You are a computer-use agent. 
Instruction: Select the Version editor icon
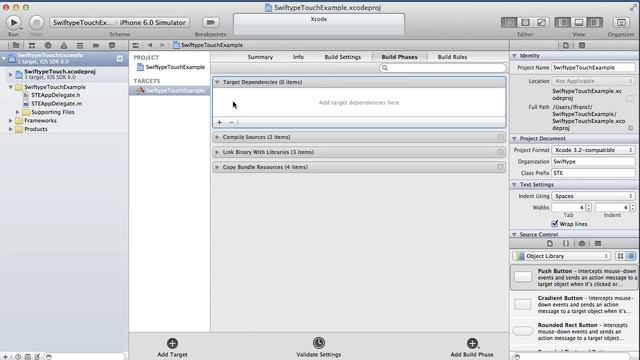[541, 22]
